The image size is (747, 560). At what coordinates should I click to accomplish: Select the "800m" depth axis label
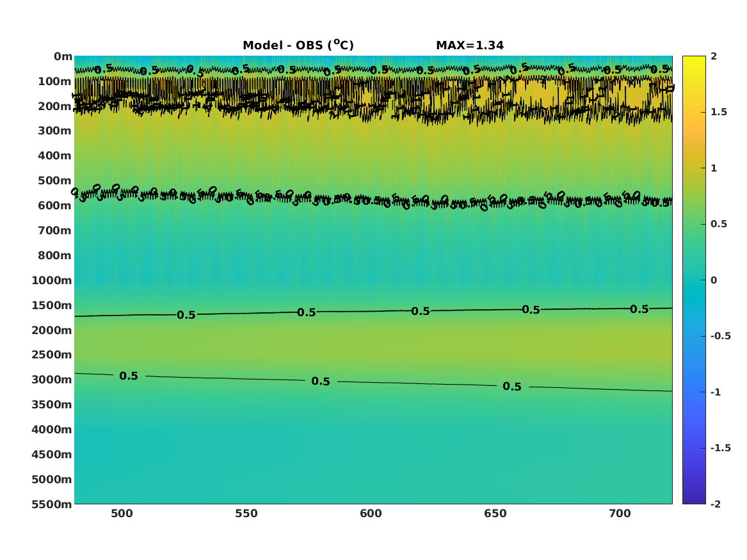[55, 255]
